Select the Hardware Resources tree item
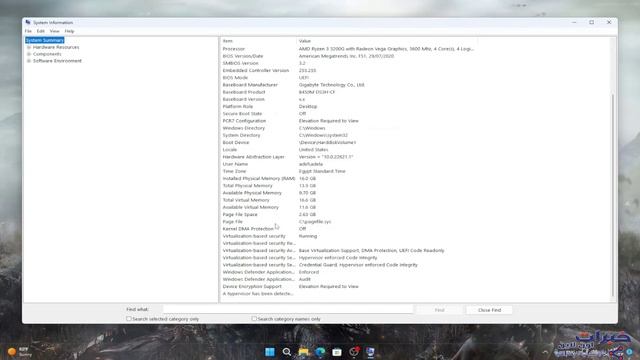640x360 pixels. point(56,47)
